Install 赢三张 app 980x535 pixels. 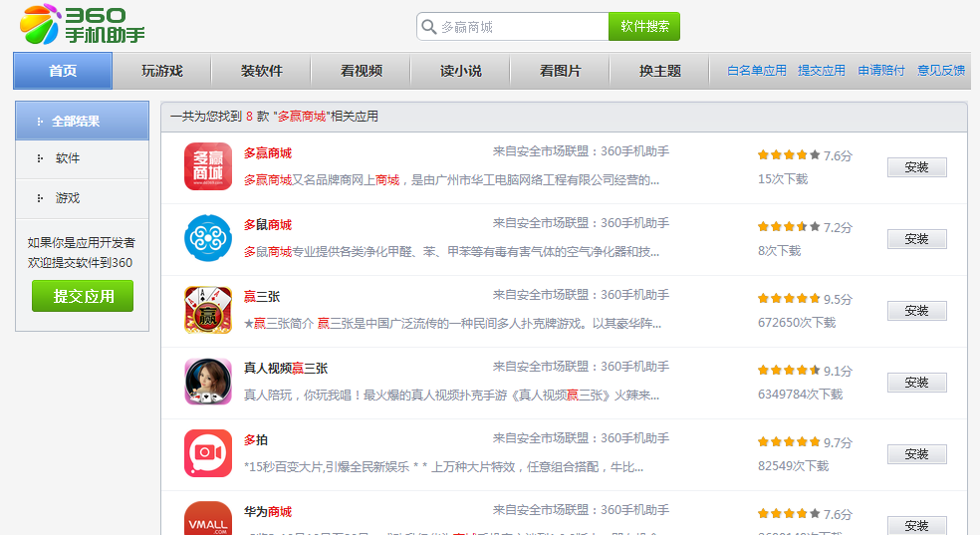click(x=917, y=311)
